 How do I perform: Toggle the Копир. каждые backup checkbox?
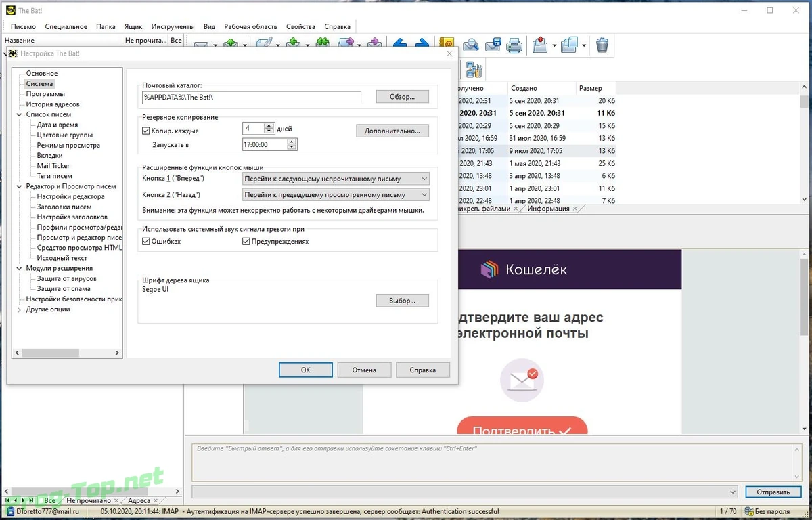click(146, 131)
